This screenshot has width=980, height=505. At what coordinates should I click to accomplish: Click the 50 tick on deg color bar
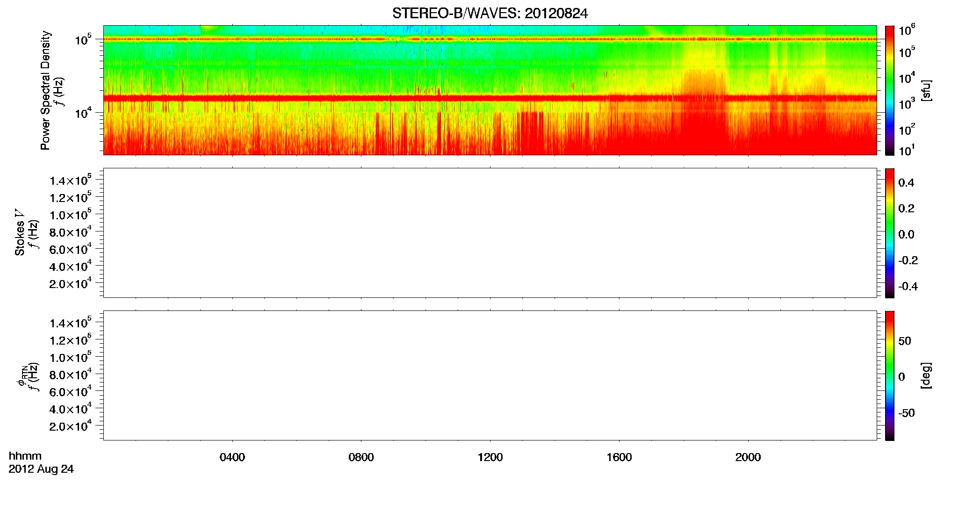[905, 341]
